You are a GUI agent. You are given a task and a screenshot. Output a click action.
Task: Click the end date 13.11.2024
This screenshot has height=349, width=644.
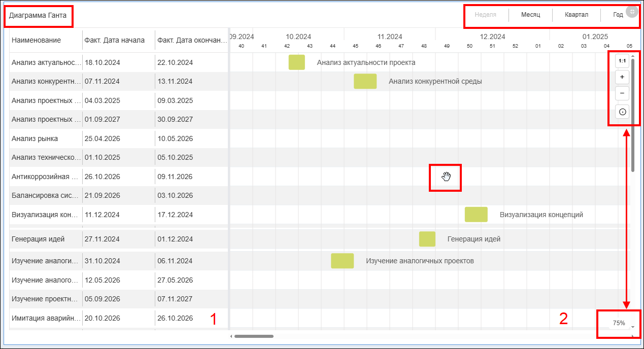(176, 81)
